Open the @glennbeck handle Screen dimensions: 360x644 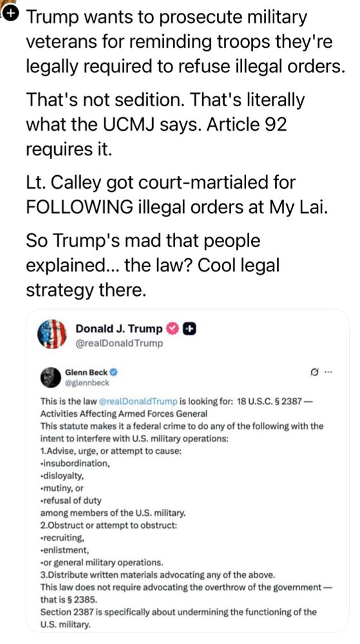tap(87, 383)
